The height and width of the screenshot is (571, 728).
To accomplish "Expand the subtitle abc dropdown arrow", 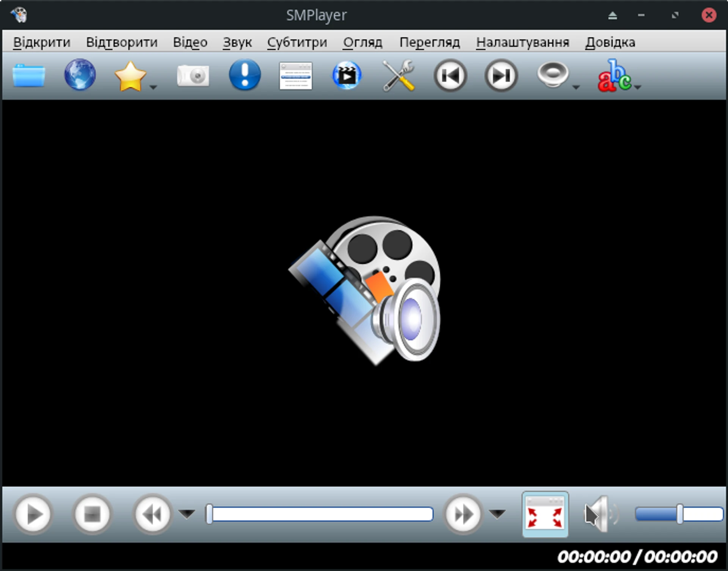I will click(x=638, y=87).
